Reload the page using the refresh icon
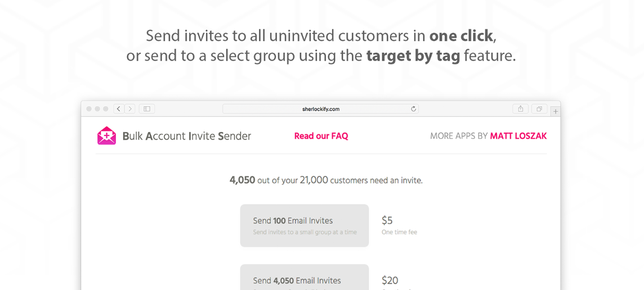644x290 pixels. click(413, 109)
